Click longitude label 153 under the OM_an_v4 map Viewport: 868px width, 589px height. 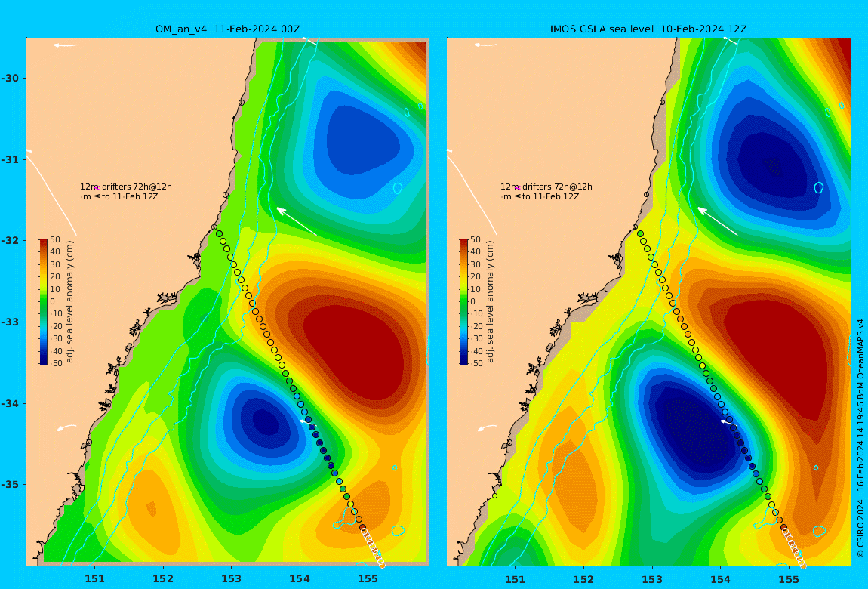(232, 579)
